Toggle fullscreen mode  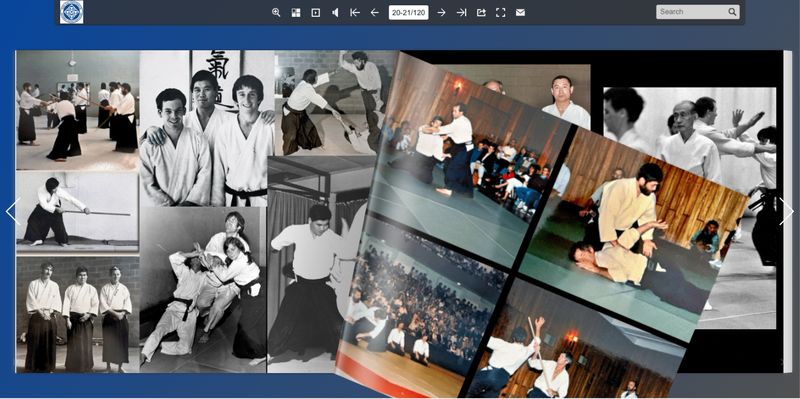(501, 13)
